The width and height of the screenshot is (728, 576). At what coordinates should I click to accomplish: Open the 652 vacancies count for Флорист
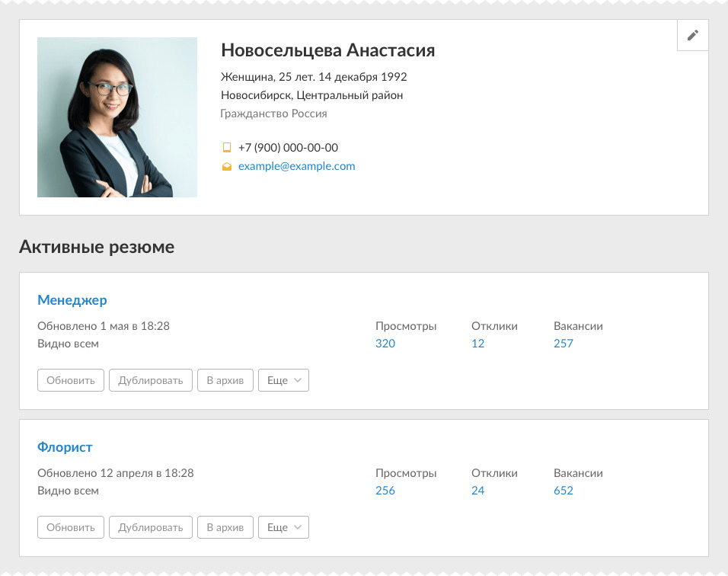pyautogui.click(x=564, y=491)
